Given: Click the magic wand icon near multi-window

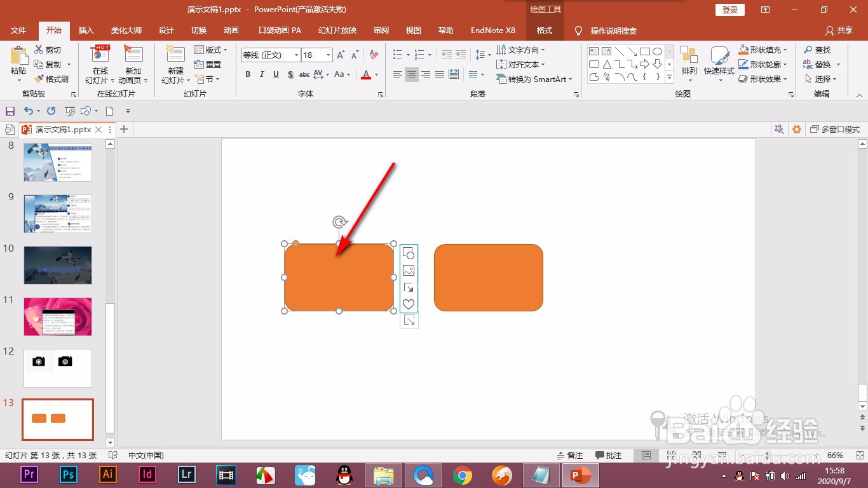Looking at the screenshot, I should 778,129.
